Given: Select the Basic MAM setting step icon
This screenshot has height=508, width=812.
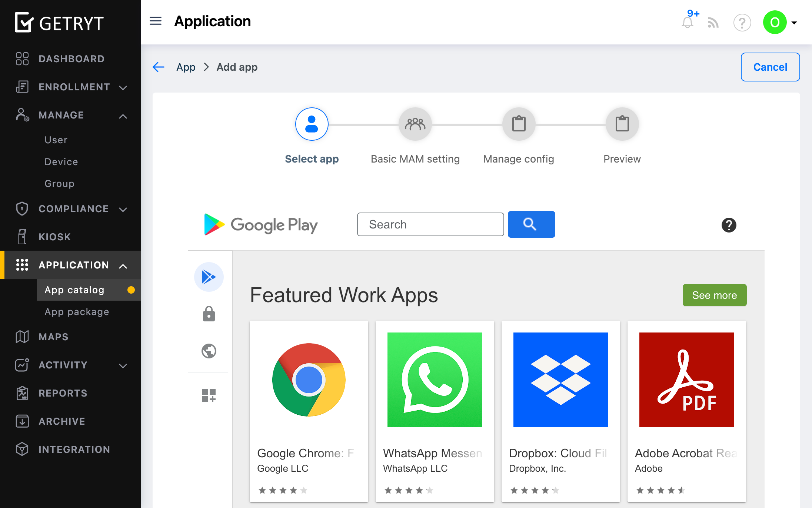Looking at the screenshot, I should coord(415,124).
